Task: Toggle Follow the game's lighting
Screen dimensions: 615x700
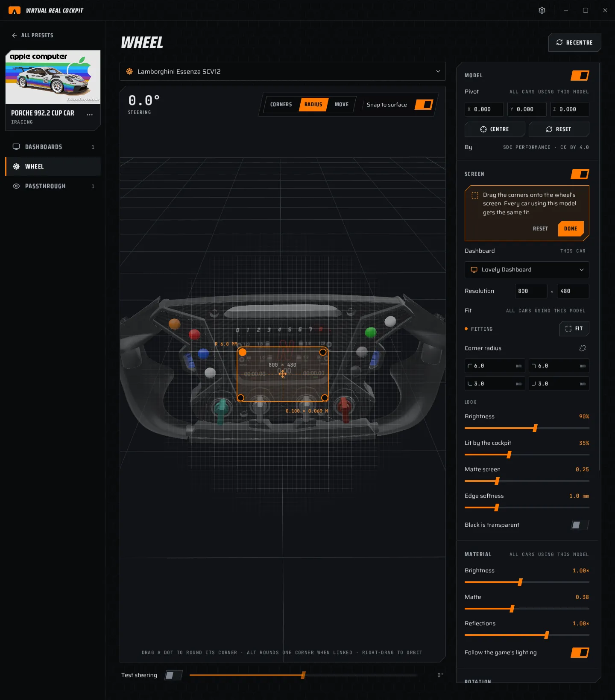Action: click(580, 653)
